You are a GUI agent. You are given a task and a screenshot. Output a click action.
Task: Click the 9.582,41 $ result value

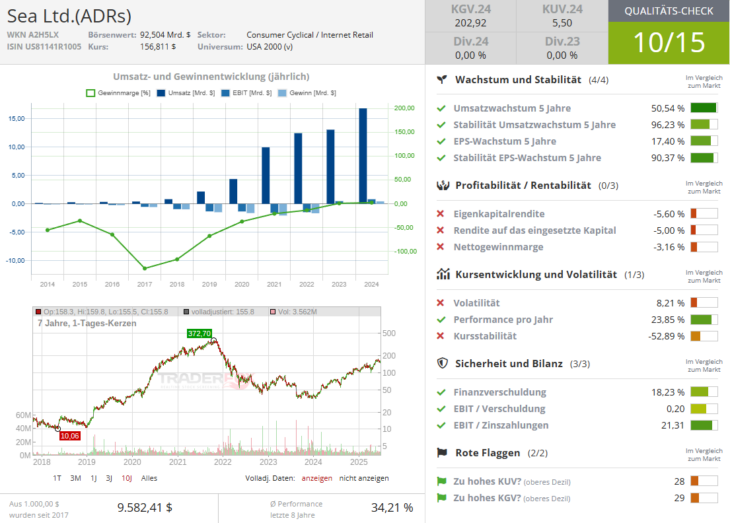pyautogui.click(x=145, y=508)
